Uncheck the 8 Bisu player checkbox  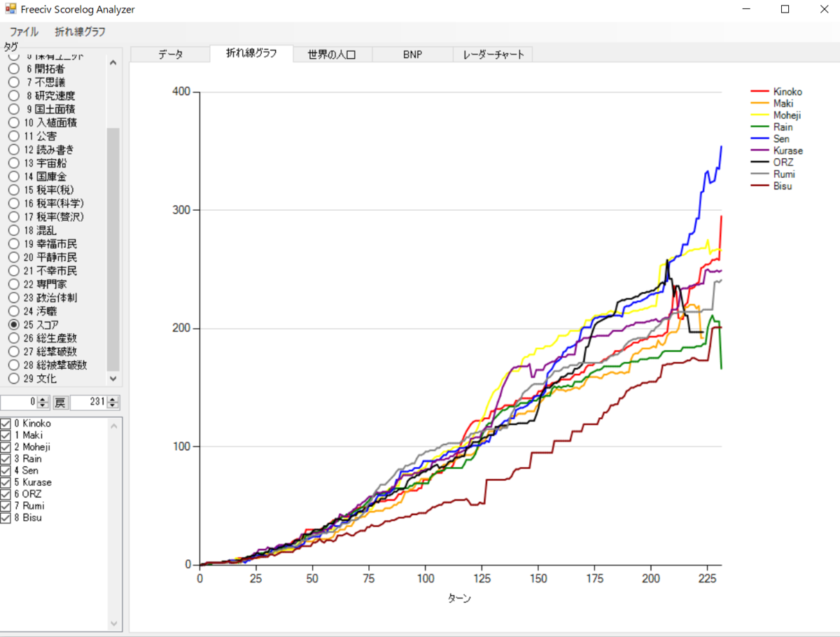[x=6, y=518]
